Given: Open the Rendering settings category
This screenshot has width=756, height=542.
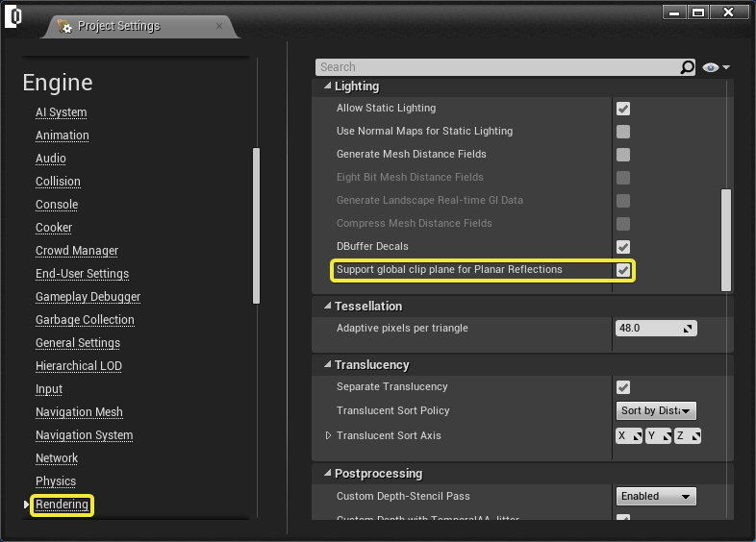Looking at the screenshot, I should tap(63, 505).
